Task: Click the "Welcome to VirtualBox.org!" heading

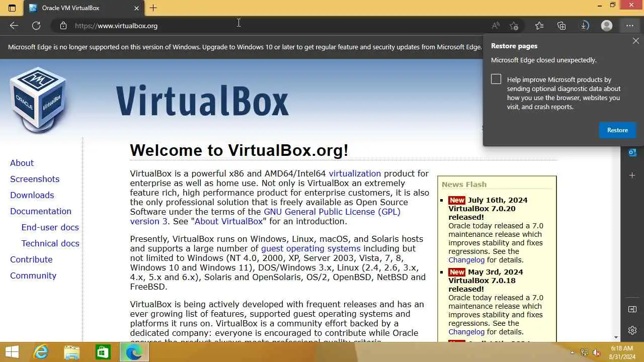Action: [x=239, y=150]
